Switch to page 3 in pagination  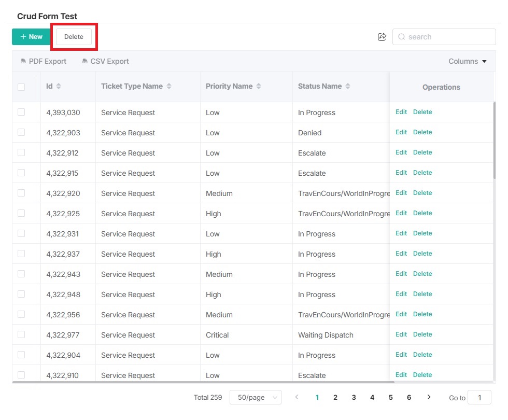pyautogui.click(x=354, y=397)
